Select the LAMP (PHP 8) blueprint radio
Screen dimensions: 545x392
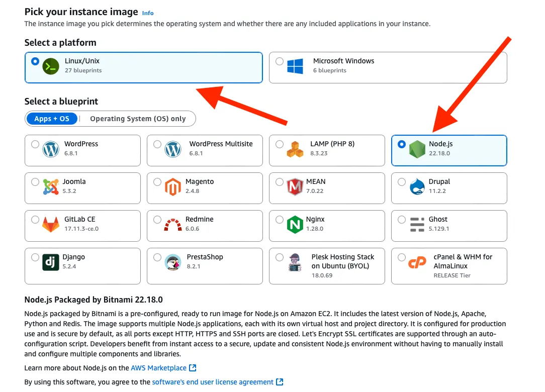point(280,144)
